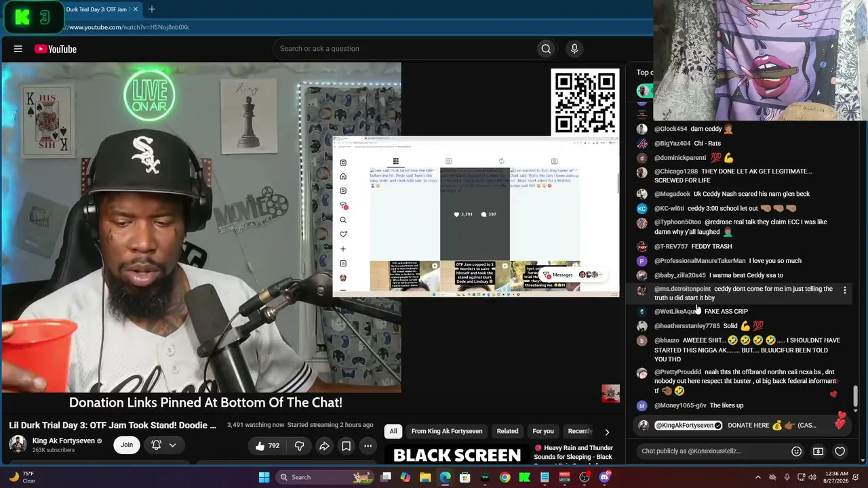Image resolution: width=868 pixels, height=488 pixels.
Task: Open the weather widget showing 75°F
Action: 22,477
